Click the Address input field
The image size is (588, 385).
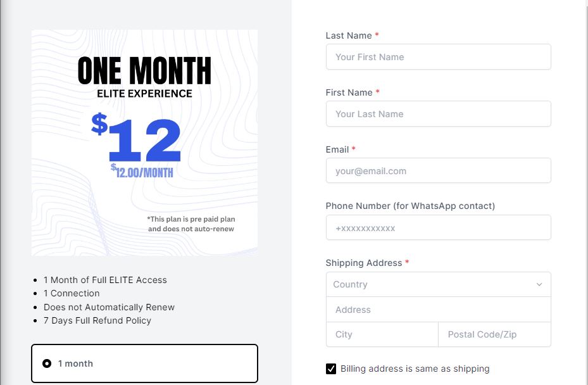(x=439, y=310)
